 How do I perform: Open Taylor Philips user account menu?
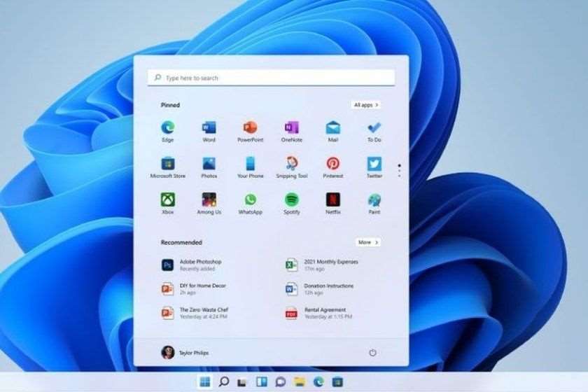pos(185,353)
